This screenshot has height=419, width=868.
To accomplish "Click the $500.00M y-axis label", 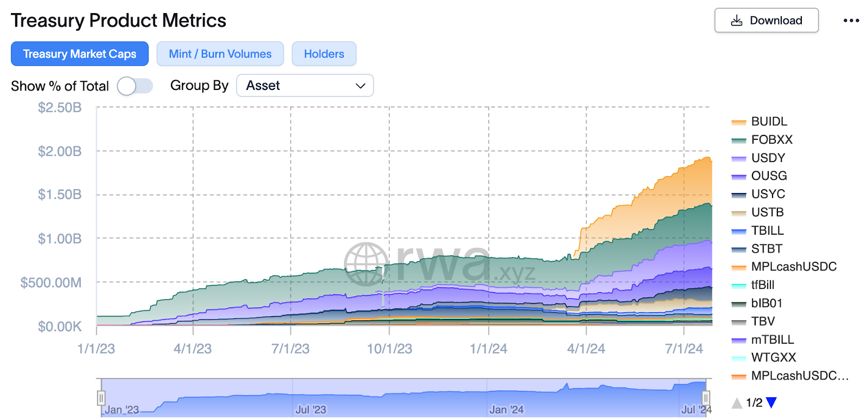I will click(51, 282).
